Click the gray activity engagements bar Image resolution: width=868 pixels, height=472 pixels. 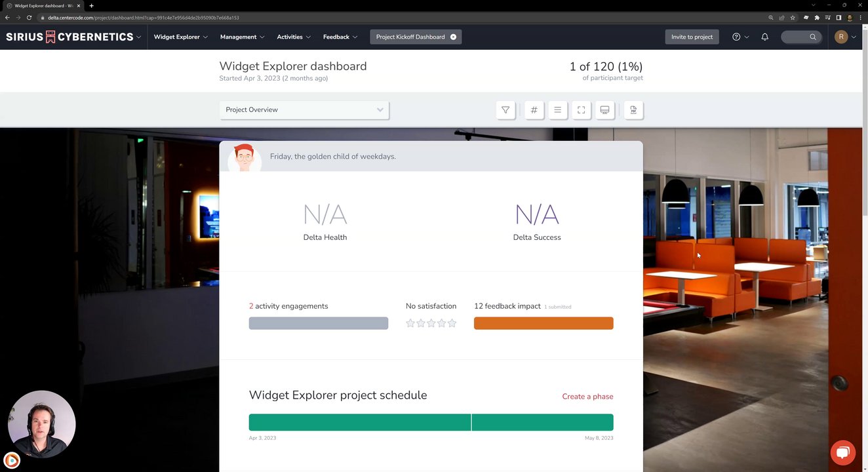click(x=319, y=323)
